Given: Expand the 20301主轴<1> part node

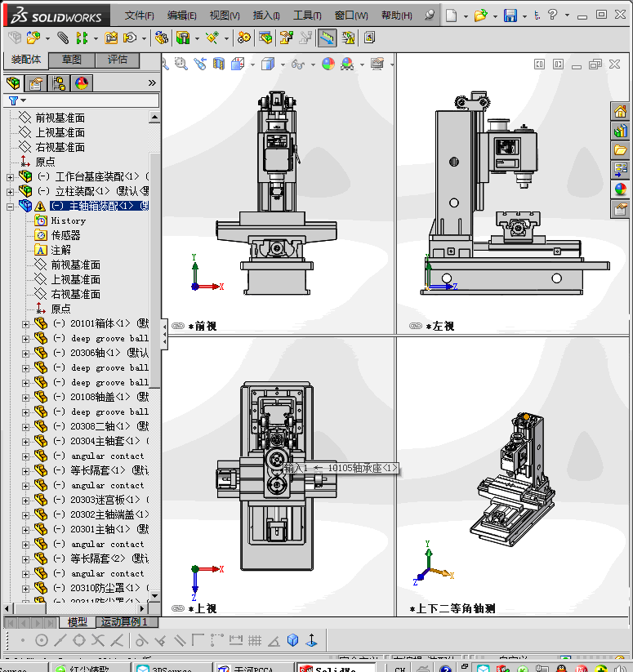Looking at the screenshot, I should [x=25, y=530].
